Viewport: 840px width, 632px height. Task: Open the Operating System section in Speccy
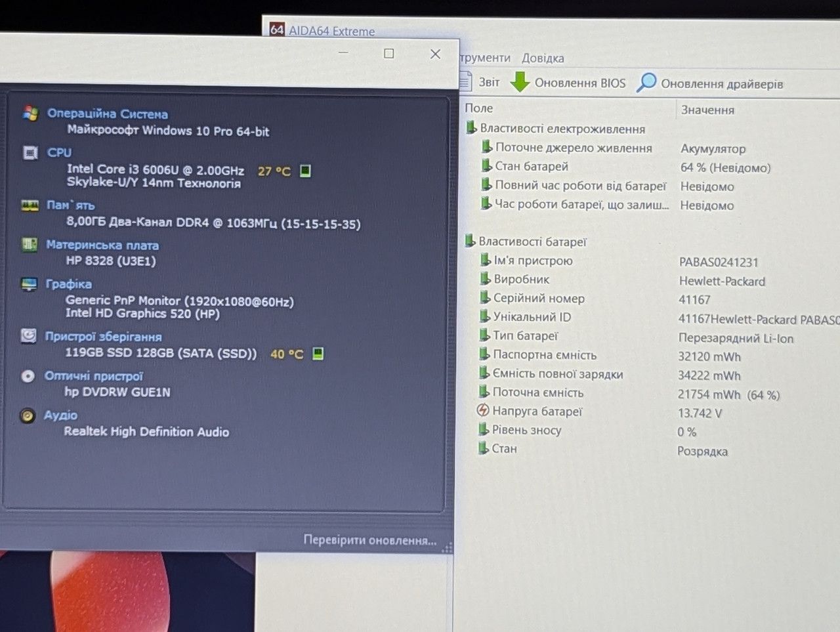(x=108, y=114)
